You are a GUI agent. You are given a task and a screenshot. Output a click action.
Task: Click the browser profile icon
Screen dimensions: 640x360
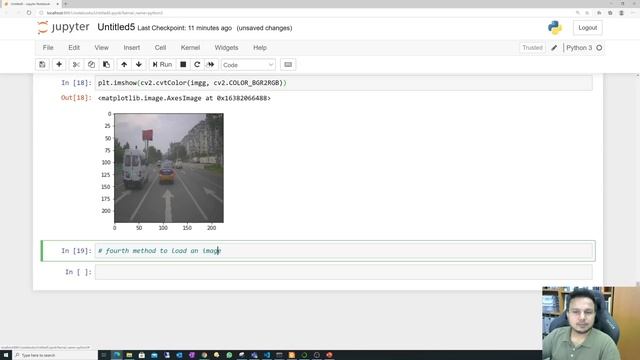tap(621, 13)
